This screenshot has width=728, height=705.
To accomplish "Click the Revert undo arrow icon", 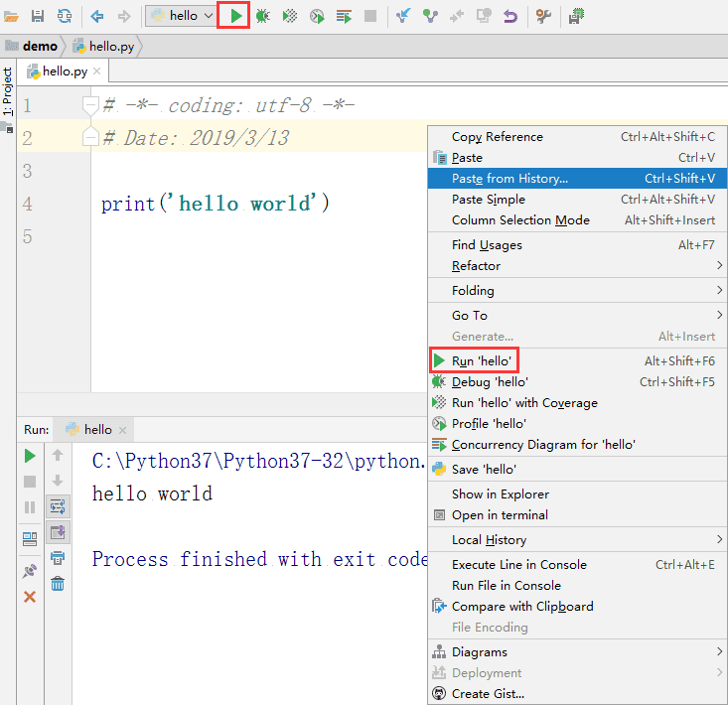I will (510, 17).
